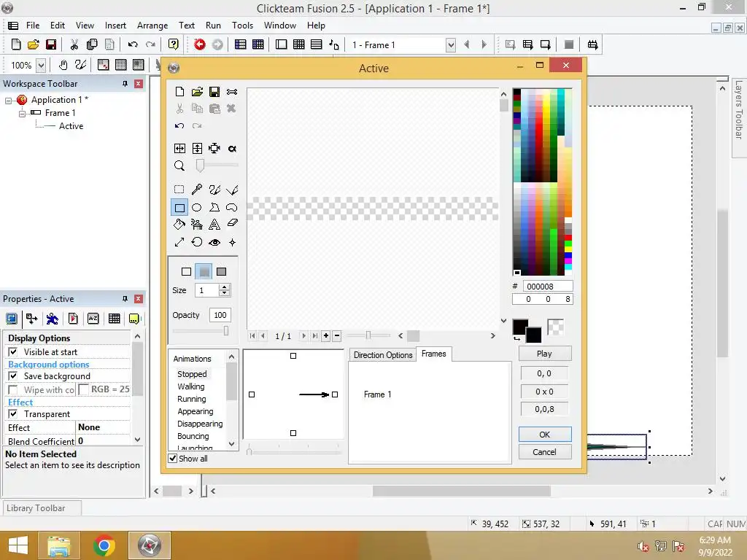Click the View hot spot eye icon
747x560 pixels.
[214, 242]
